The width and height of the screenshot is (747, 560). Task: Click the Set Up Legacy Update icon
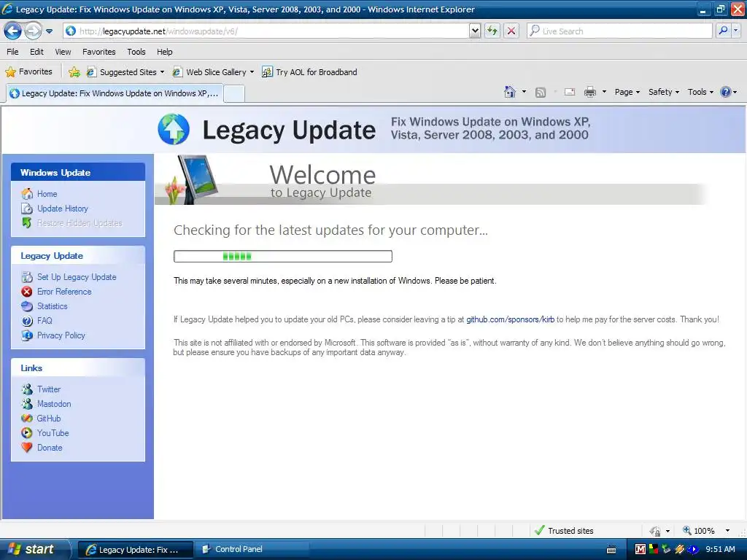[x=27, y=276]
